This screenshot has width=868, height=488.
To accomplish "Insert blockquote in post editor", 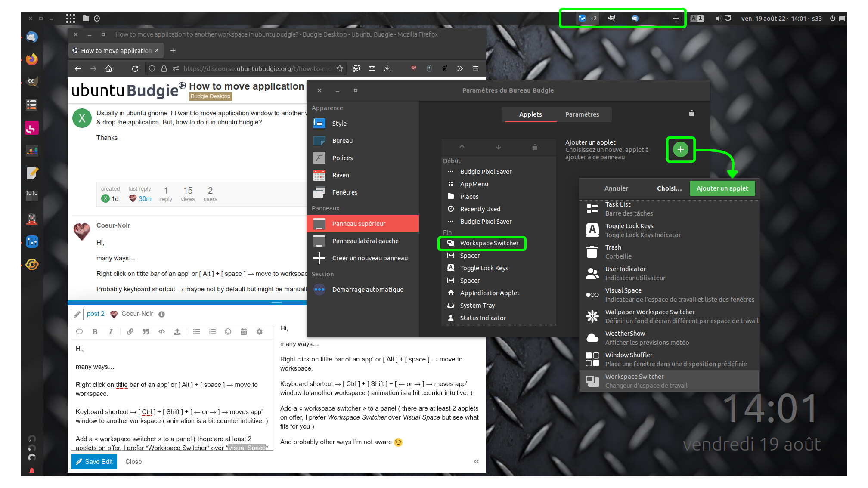I will (146, 331).
